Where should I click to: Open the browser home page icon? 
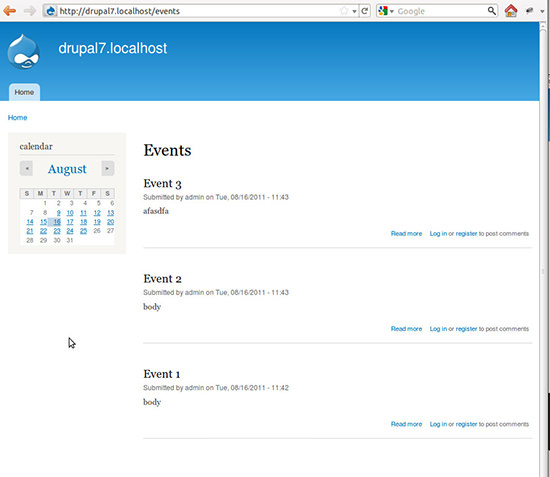point(511,11)
